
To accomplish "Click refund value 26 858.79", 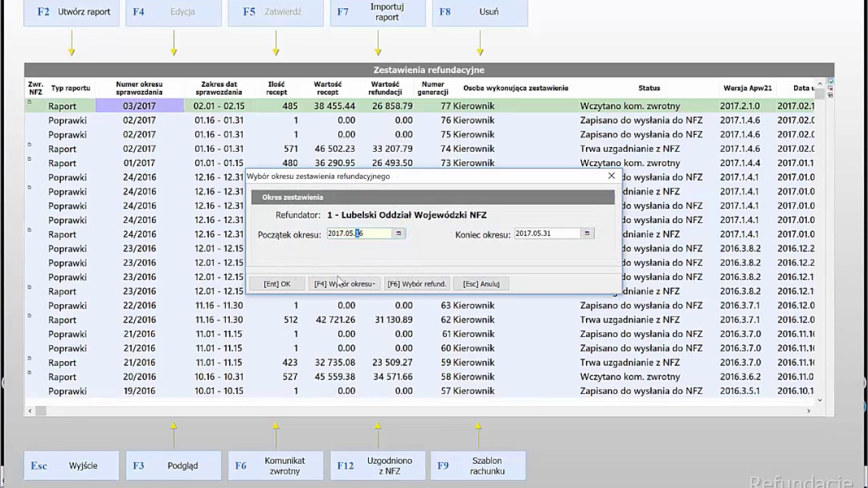I will coord(392,106).
